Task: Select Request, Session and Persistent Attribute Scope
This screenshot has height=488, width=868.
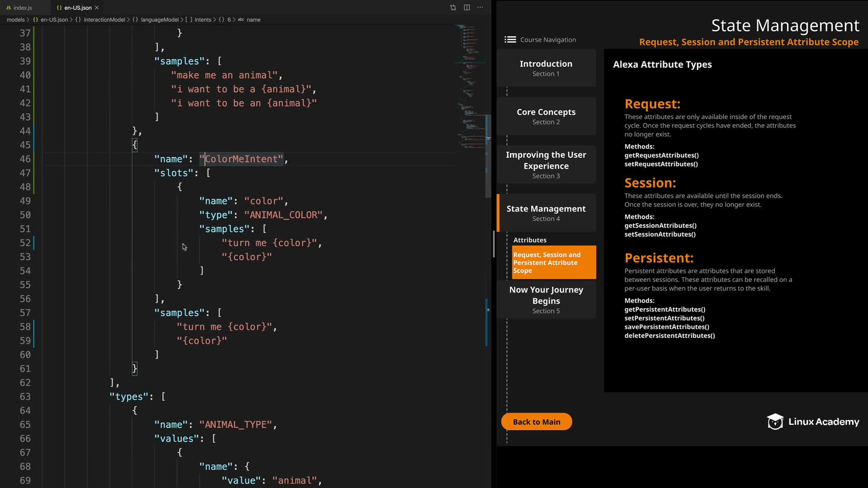Action: [553, 263]
